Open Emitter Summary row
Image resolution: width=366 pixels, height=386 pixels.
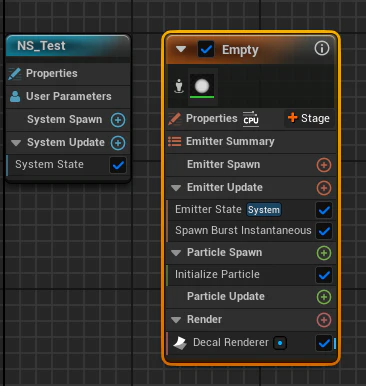251,142
